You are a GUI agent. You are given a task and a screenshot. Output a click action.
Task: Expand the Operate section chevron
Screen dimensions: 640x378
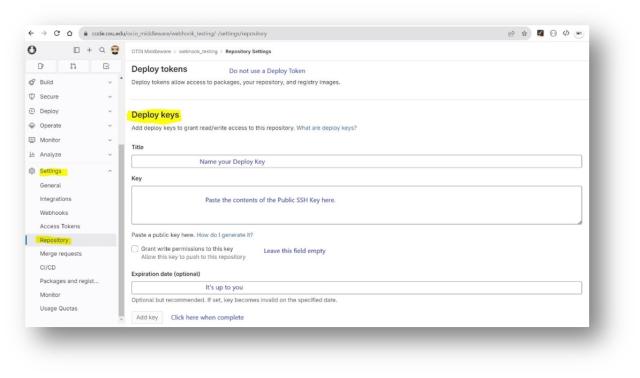(110, 126)
